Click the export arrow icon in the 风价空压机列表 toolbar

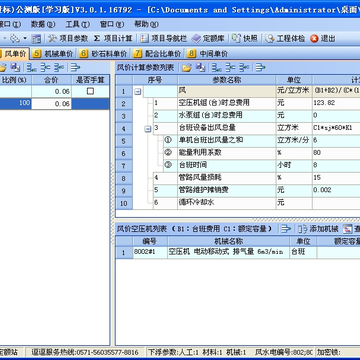pos(286,229)
